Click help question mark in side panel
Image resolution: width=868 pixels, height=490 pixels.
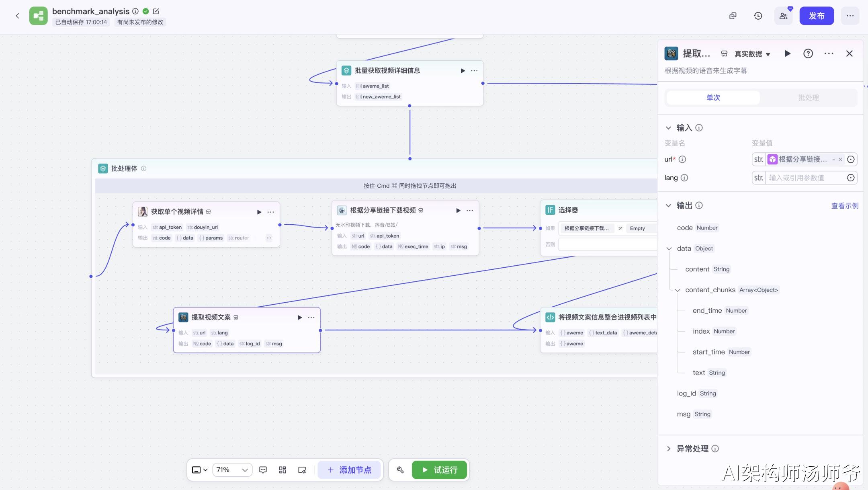pos(808,54)
